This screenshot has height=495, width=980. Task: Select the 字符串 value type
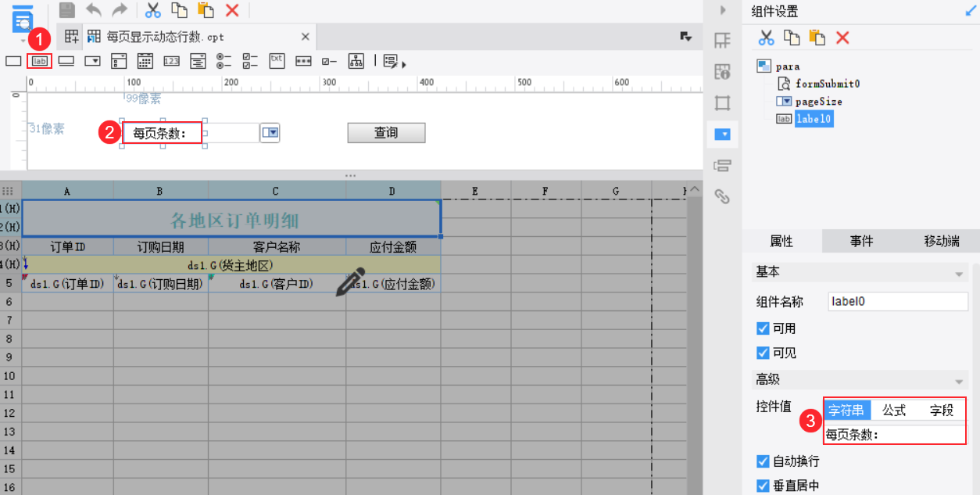pos(847,410)
